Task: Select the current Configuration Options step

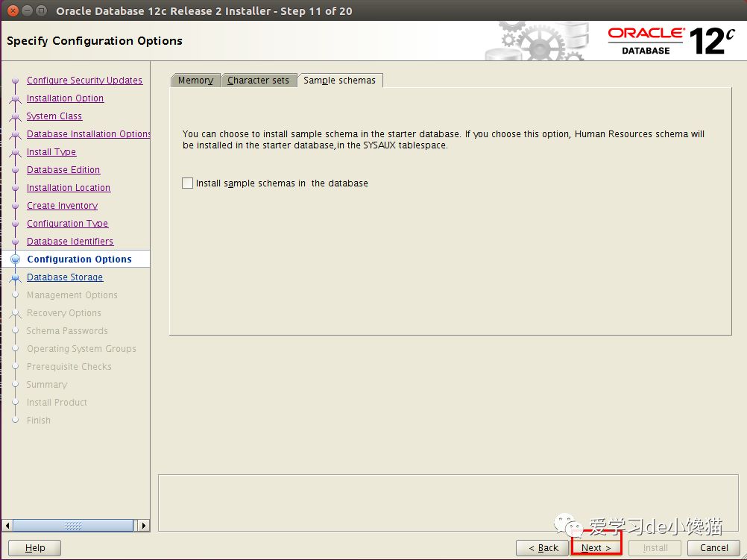Action: [79, 259]
